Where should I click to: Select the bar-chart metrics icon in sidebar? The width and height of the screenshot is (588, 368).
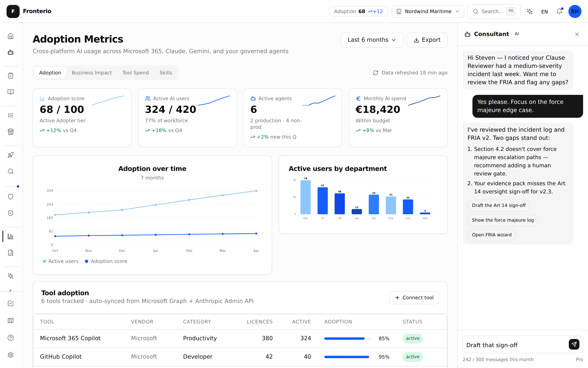[x=11, y=236]
